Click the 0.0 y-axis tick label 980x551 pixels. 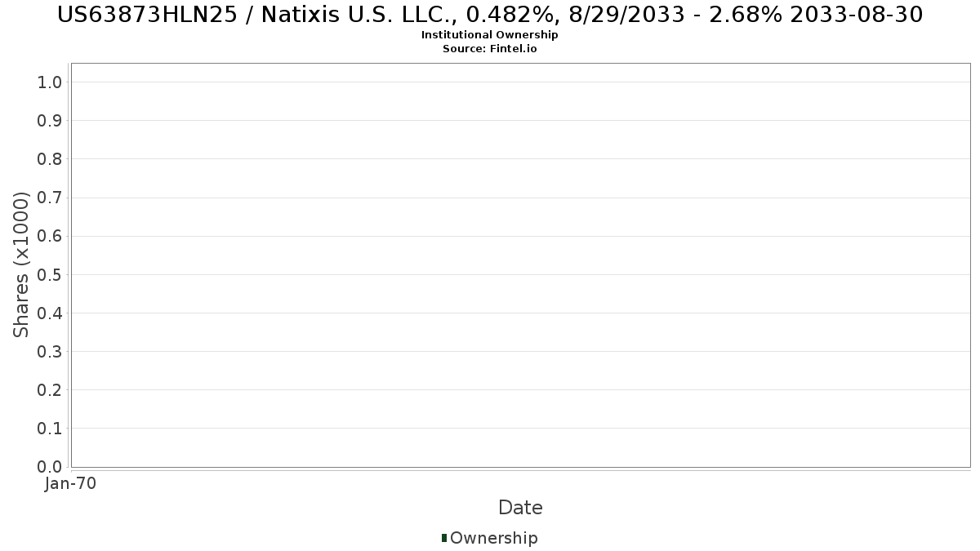coord(50,467)
